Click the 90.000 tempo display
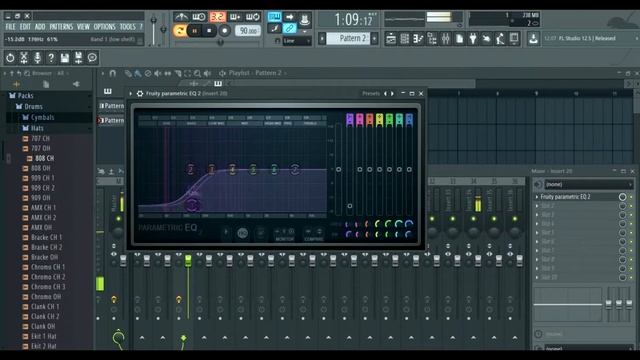 248,31
